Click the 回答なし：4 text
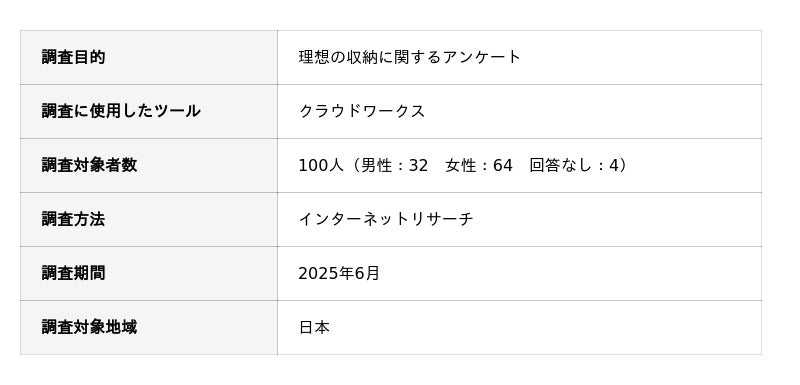Viewport: 800px width, 385px height. pos(574,165)
